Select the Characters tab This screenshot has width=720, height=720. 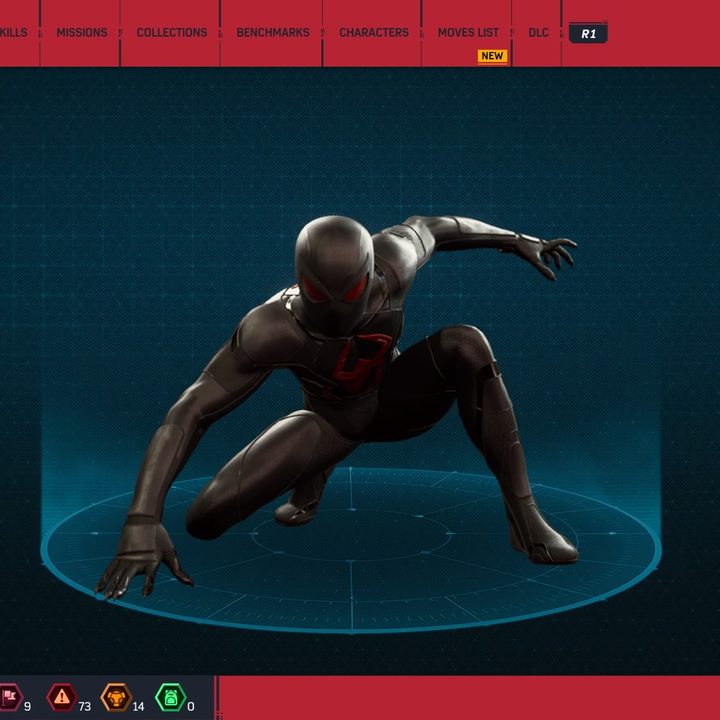pyautogui.click(x=374, y=33)
